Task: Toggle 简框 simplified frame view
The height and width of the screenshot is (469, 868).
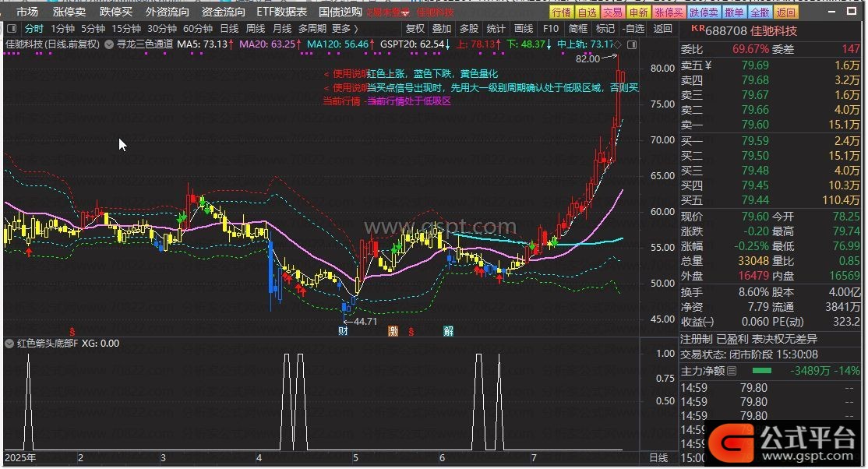Action: 578,29
